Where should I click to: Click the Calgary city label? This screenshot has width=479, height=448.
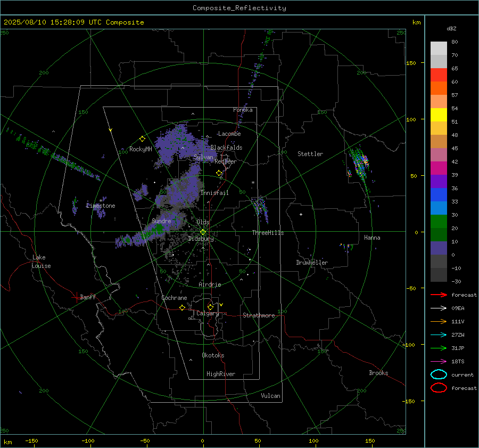(208, 313)
